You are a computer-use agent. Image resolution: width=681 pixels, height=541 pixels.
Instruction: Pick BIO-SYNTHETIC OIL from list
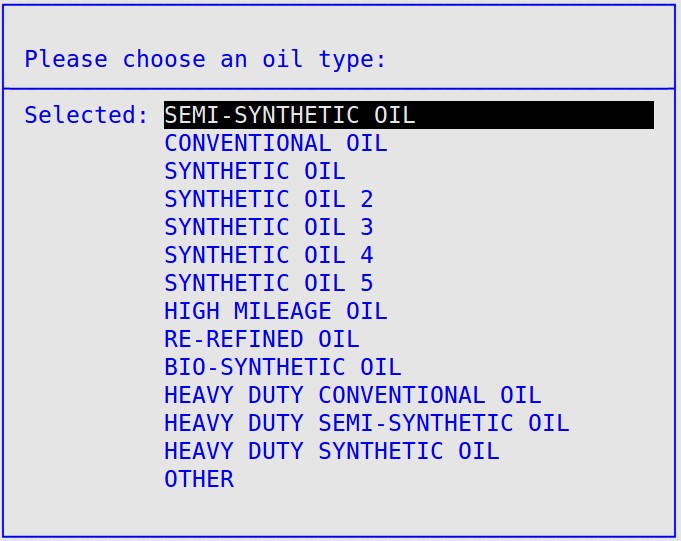283,367
